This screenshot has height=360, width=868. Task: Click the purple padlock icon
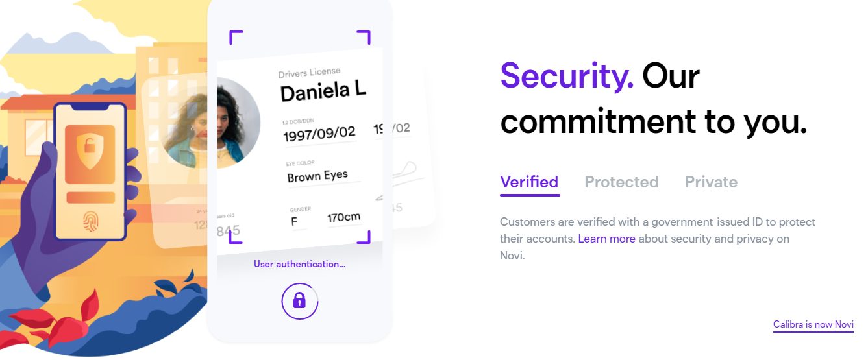pos(299,300)
